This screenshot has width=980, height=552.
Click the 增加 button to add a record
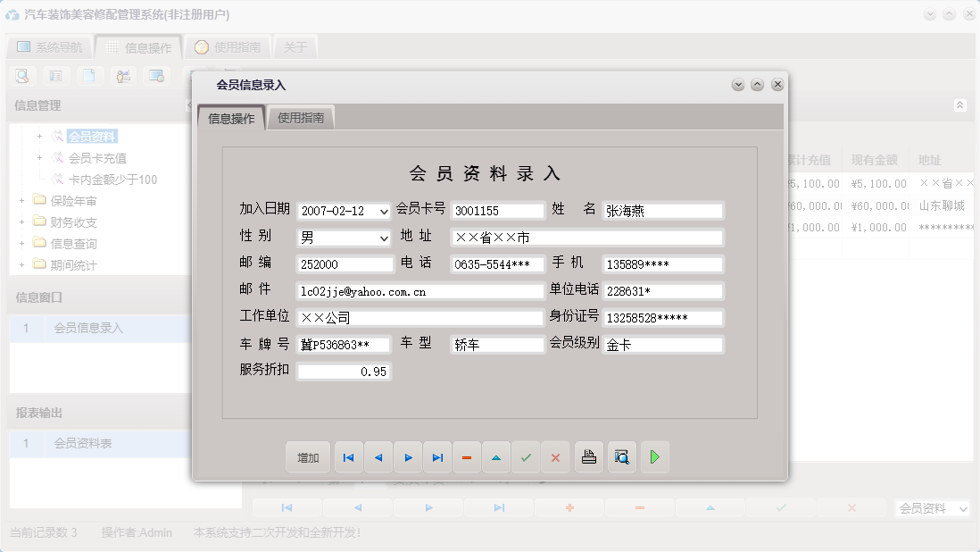point(307,457)
